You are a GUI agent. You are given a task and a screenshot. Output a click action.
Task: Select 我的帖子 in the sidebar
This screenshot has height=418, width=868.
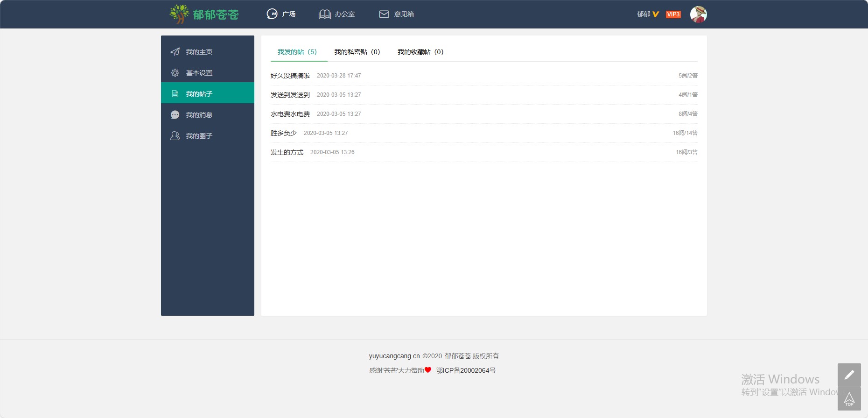[x=208, y=93]
